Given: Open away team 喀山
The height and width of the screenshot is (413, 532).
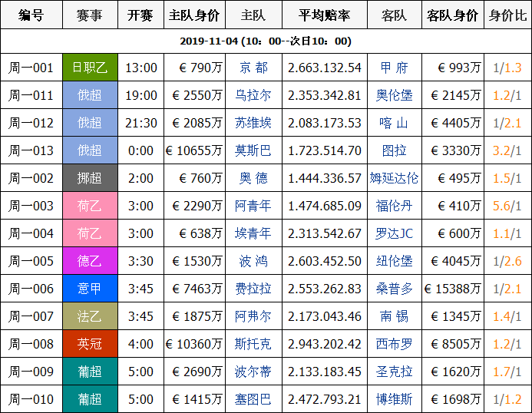Looking at the screenshot, I should [x=394, y=123].
